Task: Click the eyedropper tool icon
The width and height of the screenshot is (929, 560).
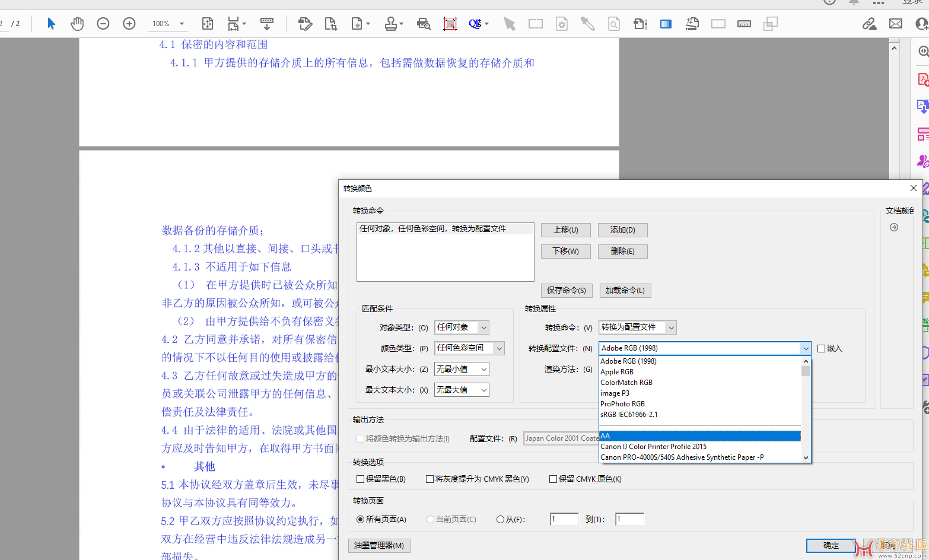Action: click(587, 24)
